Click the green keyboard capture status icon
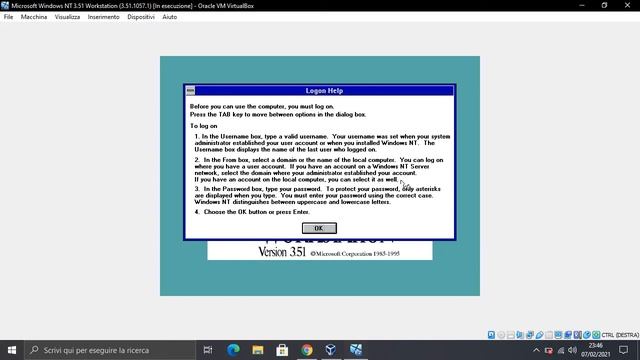The image size is (640, 360). point(596,335)
